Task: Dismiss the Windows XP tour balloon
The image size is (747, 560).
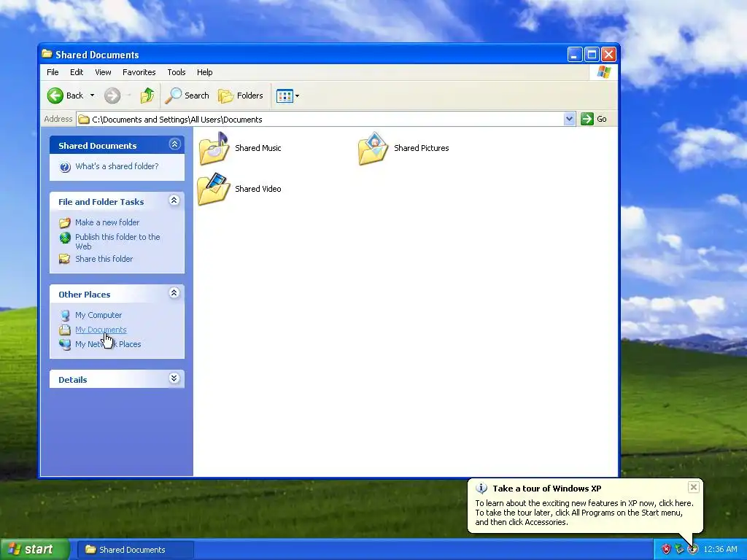Action: tap(694, 486)
